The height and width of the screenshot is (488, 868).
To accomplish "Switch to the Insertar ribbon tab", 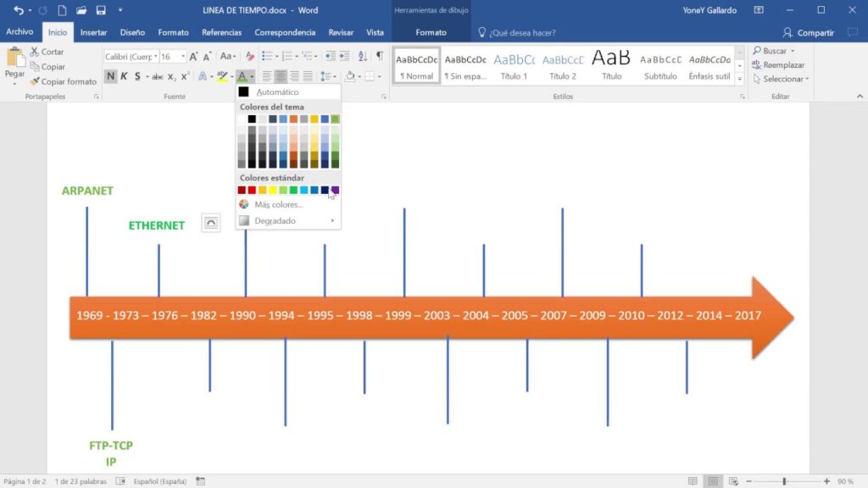I will [x=93, y=32].
